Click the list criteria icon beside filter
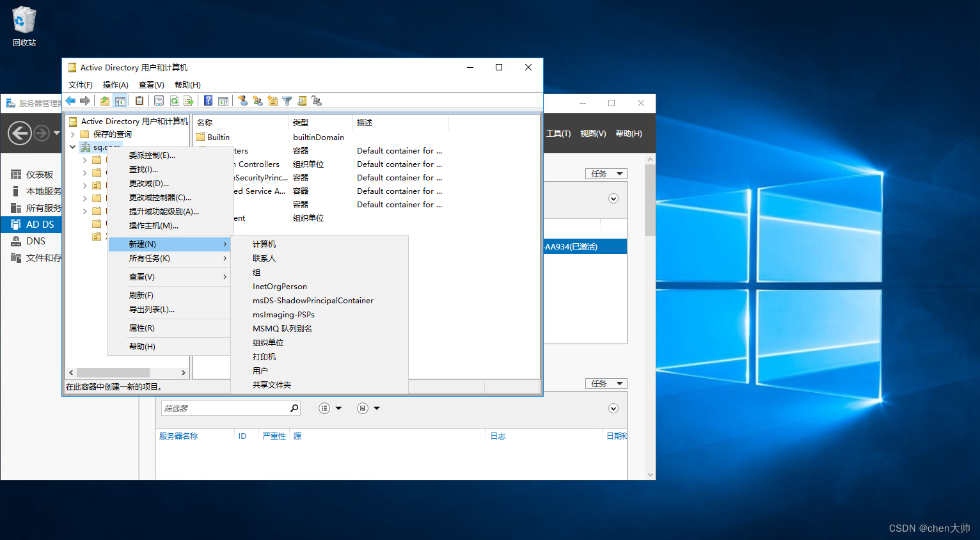The image size is (980, 540). (324, 408)
